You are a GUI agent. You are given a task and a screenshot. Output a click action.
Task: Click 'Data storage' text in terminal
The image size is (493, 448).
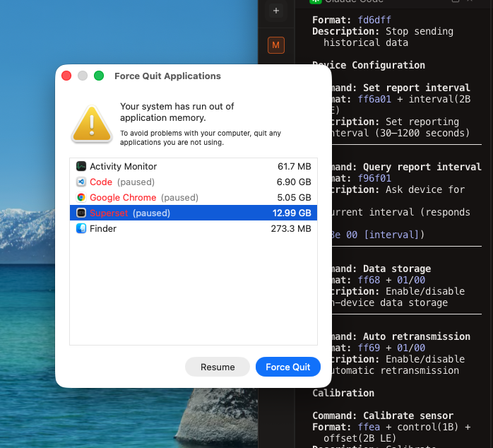tap(397, 269)
